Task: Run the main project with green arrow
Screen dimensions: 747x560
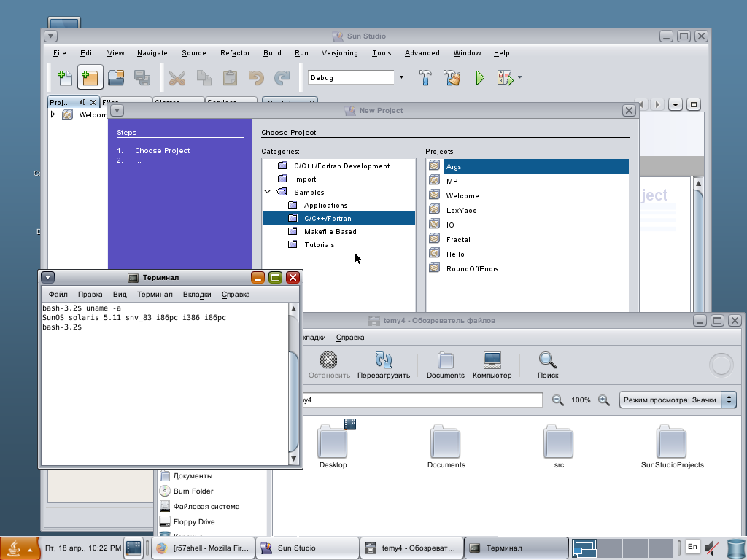Action: tap(480, 77)
